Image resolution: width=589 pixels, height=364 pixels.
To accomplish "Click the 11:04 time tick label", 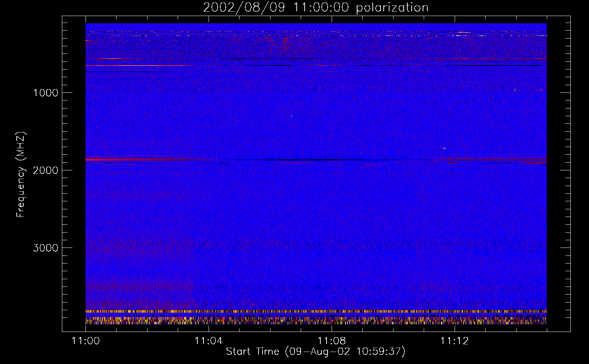I will point(209,341).
